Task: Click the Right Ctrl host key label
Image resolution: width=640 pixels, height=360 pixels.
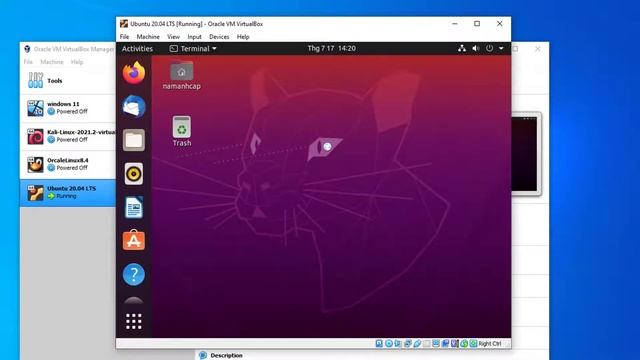Action: click(x=490, y=344)
